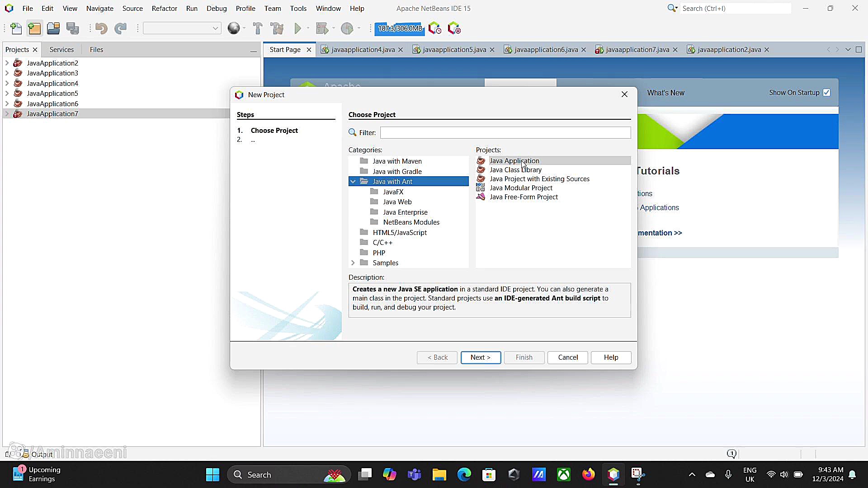Select Java with Gradle category
Screen dimensions: 868x488
(x=397, y=172)
